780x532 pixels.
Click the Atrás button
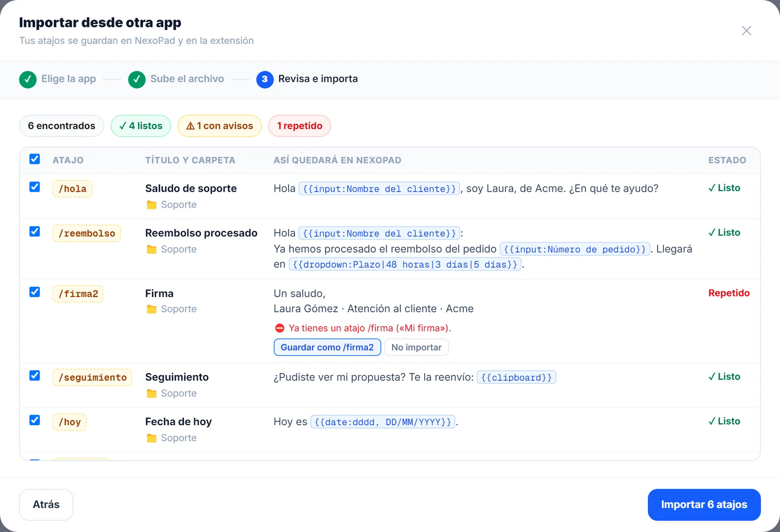pyautogui.click(x=46, y=505)
